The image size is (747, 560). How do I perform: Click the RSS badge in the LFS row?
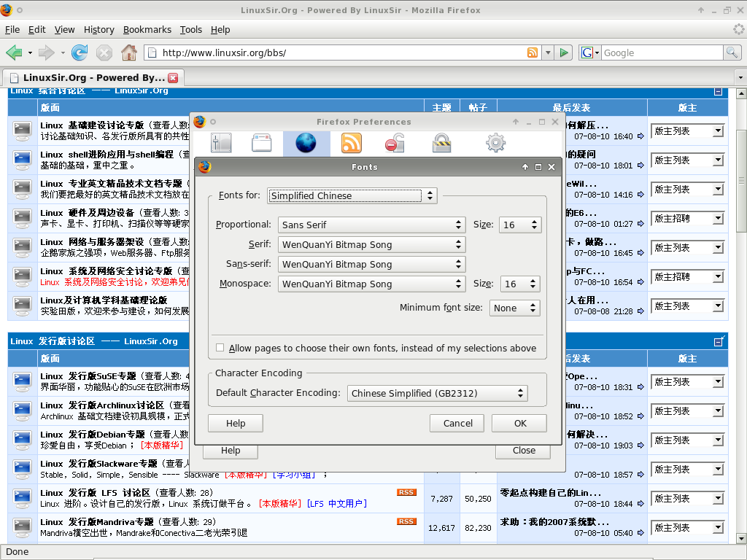406,492
